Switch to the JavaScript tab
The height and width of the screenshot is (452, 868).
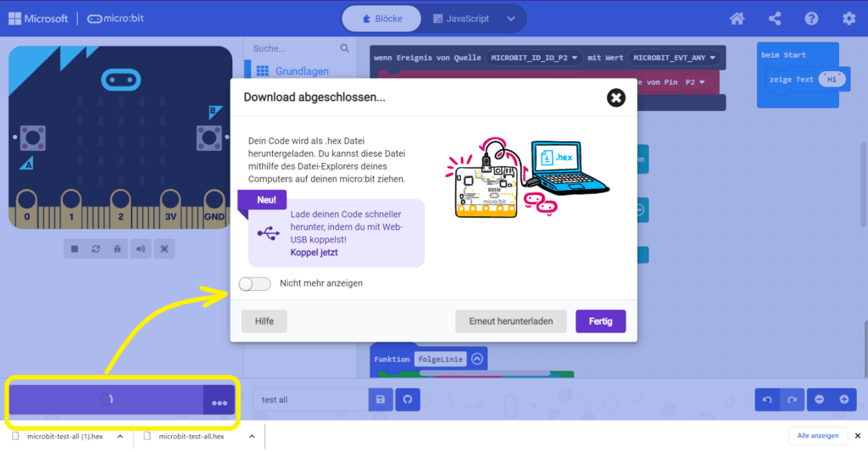click(x=461, y=19)
